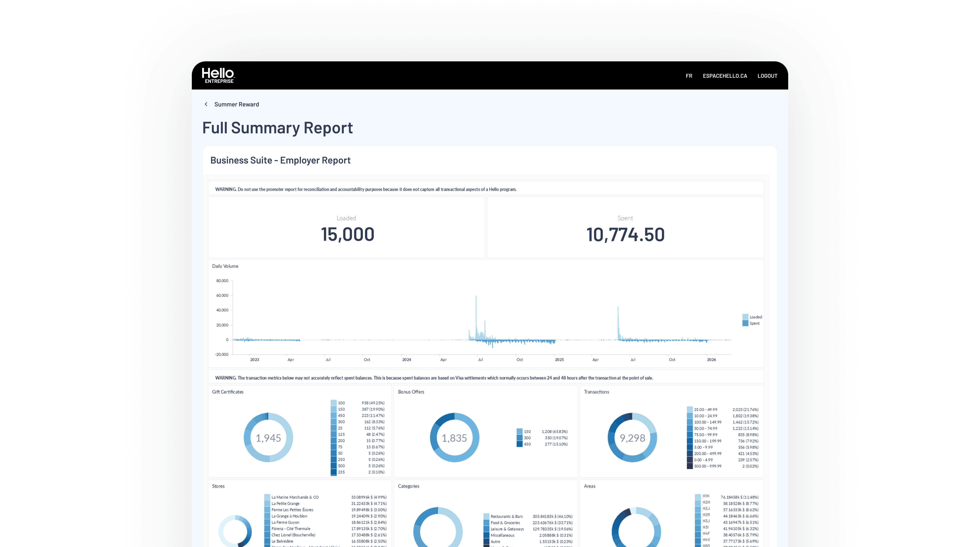980x547 pixels.
Task: Click the Spent 10,774.50 summary card
Action: [x=625, y=227]
